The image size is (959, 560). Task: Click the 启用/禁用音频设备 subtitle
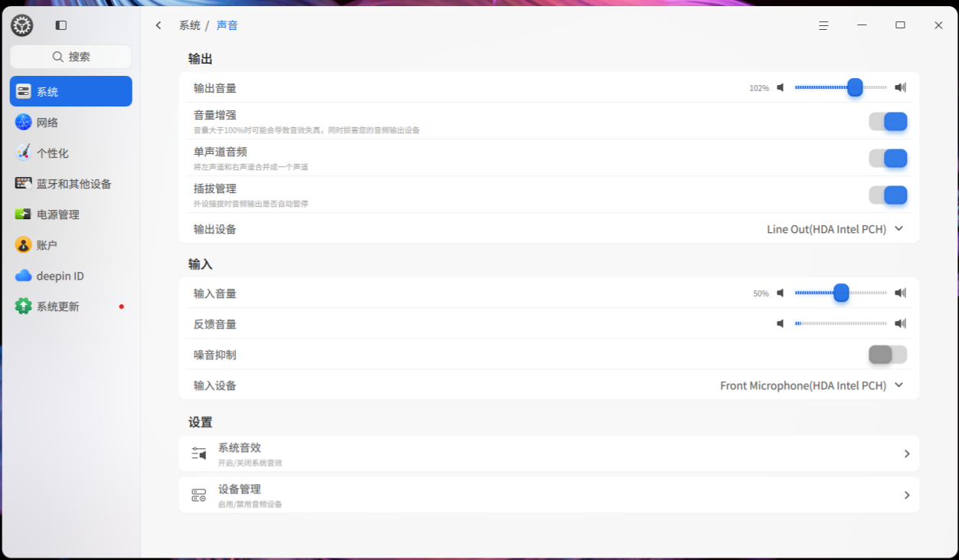click(x=250, y=504)
